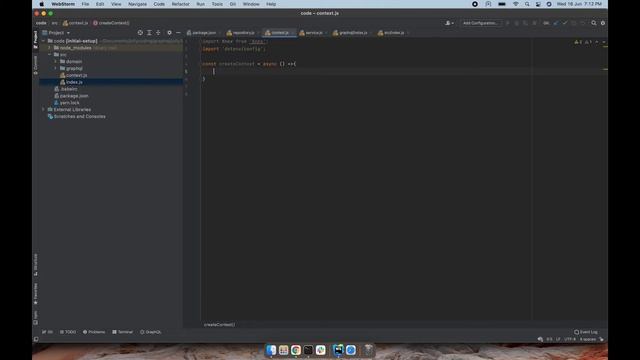Image resolution: width=640 pixels, height=360 pixels.
Task: Toggle the Commit side tool window stripe button
Action: pos(36,65)
